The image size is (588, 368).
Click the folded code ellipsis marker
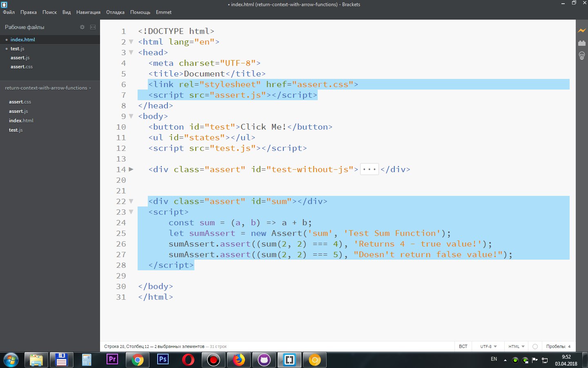point(370,169)
